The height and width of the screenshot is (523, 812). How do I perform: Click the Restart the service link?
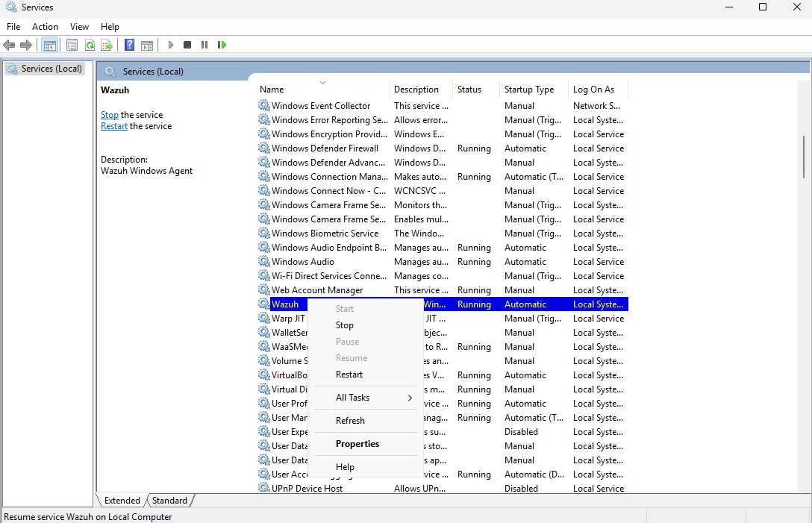point(114,126)
